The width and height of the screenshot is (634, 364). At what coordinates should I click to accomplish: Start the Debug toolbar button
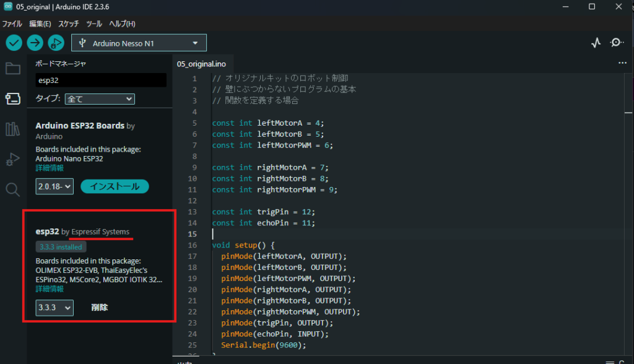(56, 43)
